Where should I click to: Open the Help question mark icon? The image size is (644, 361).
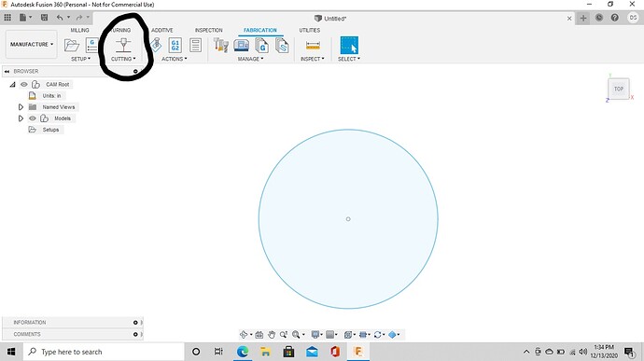click(614, 18)
